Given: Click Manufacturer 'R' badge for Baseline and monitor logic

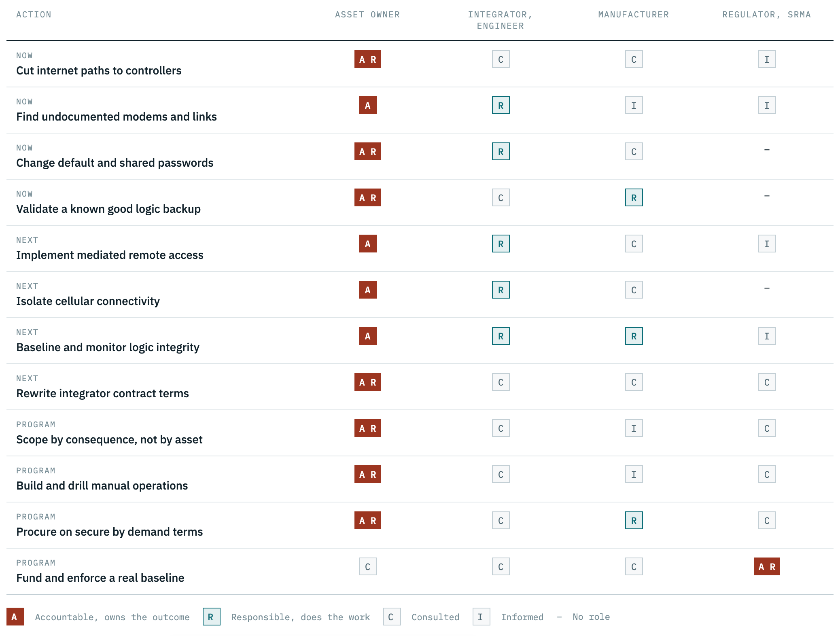Looking at the screenshot, I should pyautogui.click(x=634, y=336).
